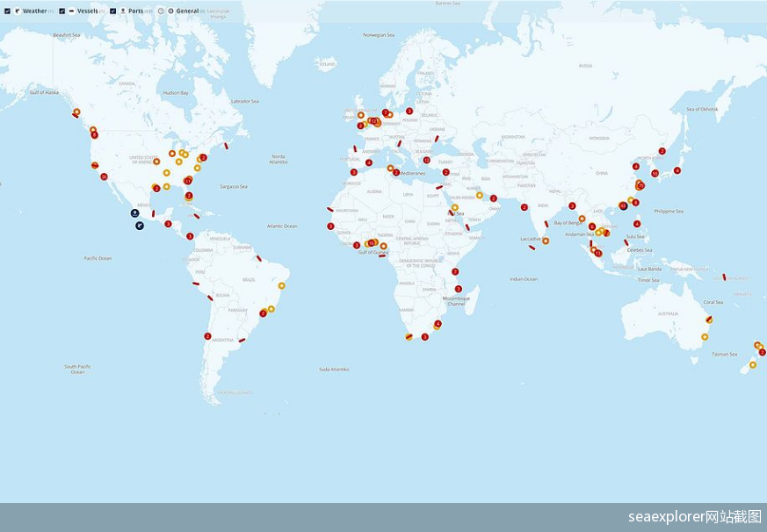Open the cluster of 43 near Hong Kong
The image size is (767, 532).
click(623, 205)
